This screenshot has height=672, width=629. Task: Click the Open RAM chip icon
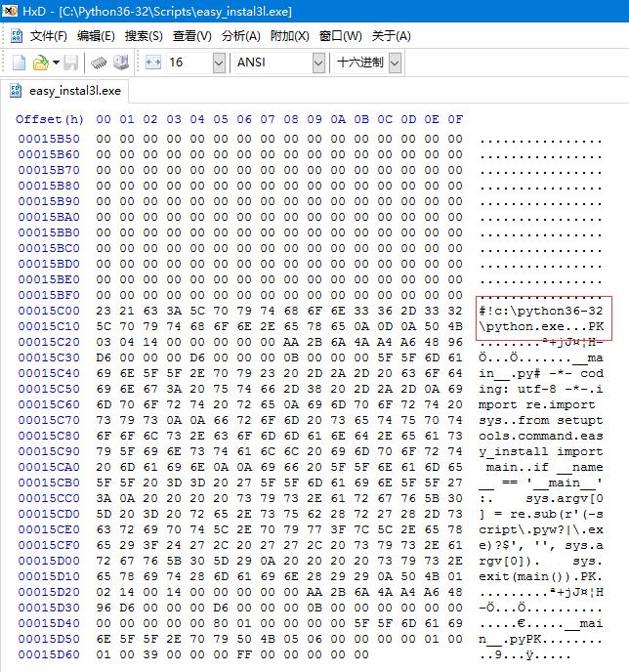[x=99, y=63]
